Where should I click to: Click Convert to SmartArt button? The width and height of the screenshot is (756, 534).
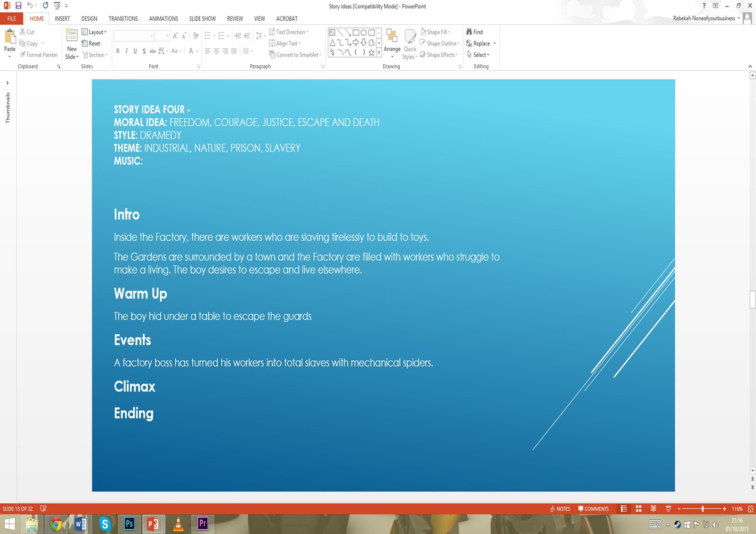pos(295,55)
